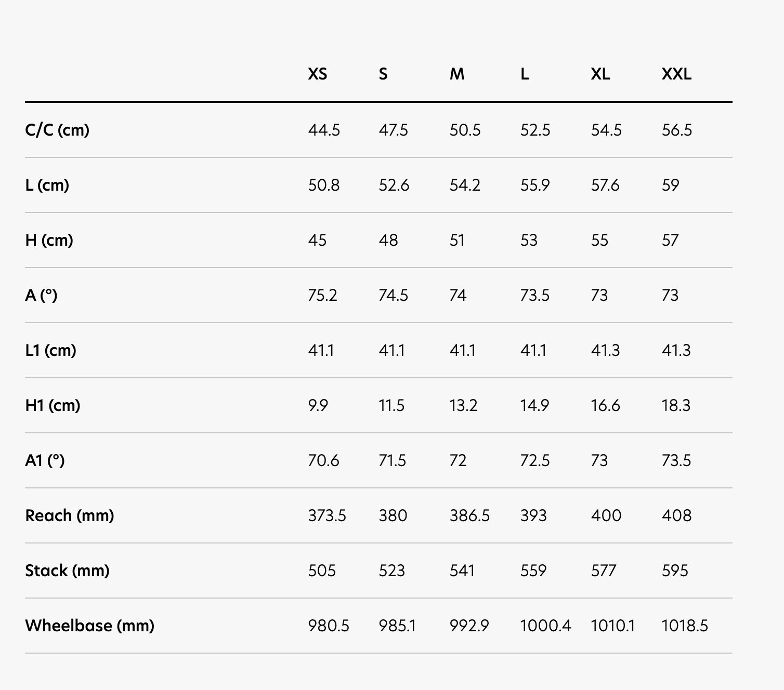
Task: Click the L (cm) row label
Action: click(x=47, y=185)
